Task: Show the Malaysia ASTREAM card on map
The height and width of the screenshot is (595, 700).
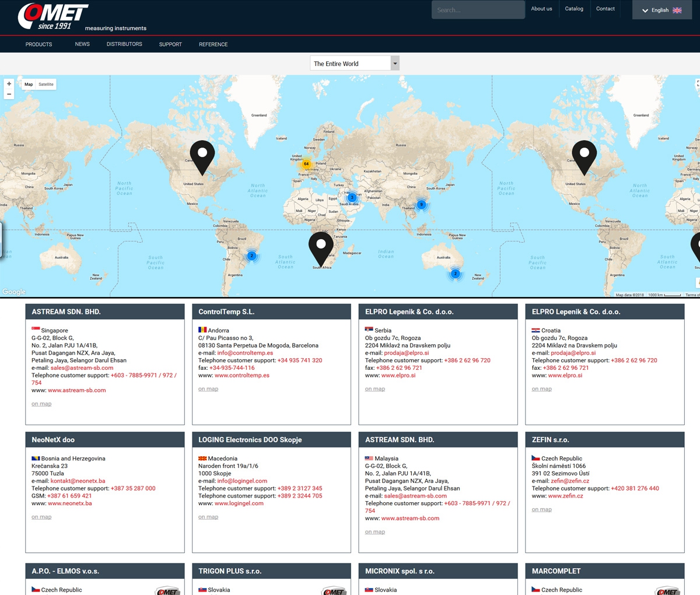Action: [x=375, y=532]
